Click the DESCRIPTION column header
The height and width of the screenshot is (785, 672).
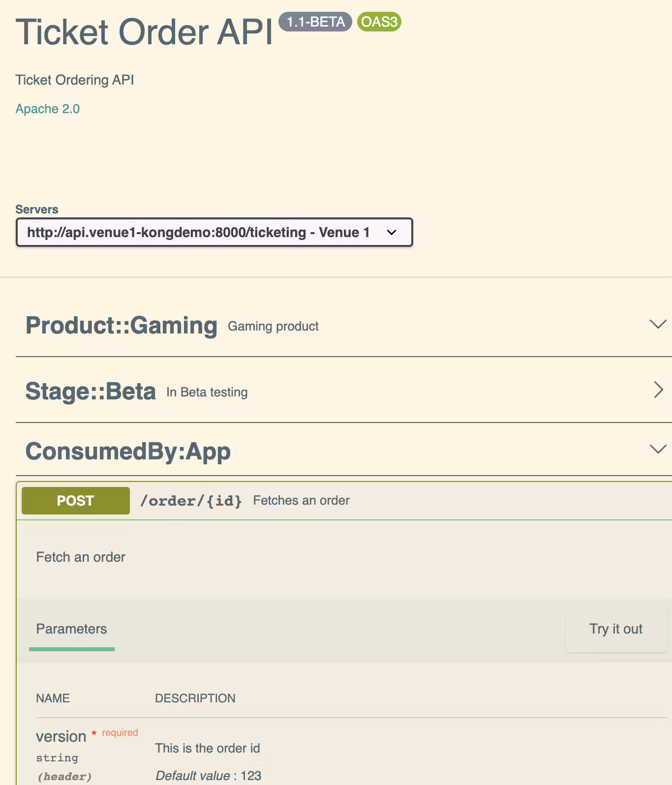coord(195,698)
